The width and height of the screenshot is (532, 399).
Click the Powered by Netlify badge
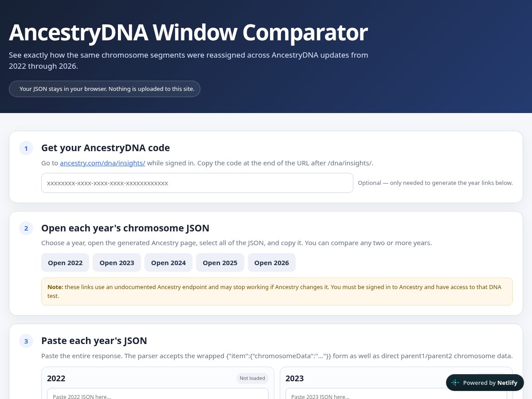485,383
